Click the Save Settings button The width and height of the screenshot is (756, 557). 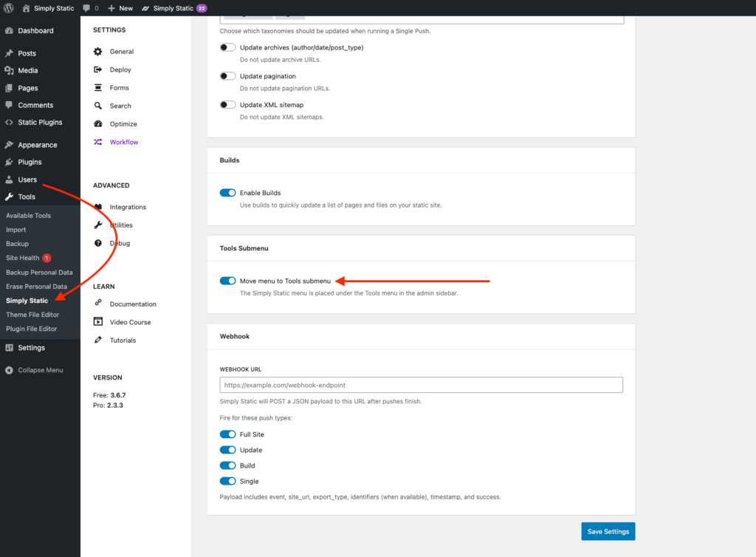[608, 532]
